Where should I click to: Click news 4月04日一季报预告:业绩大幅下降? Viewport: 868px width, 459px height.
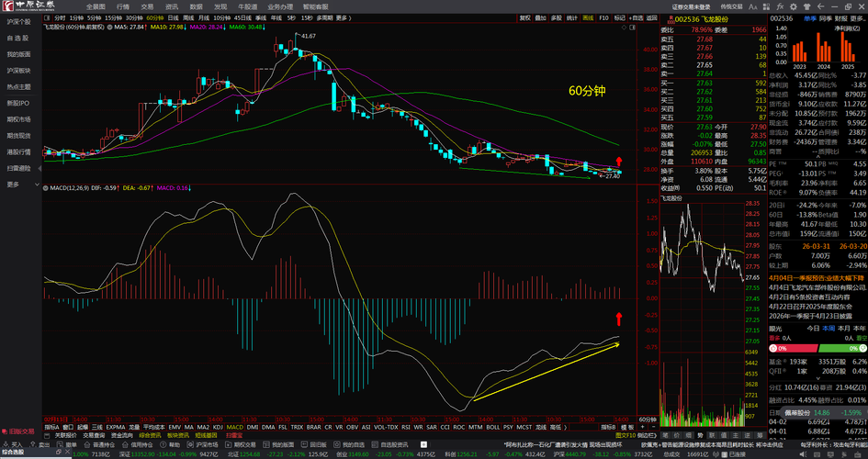pos(817,278)
